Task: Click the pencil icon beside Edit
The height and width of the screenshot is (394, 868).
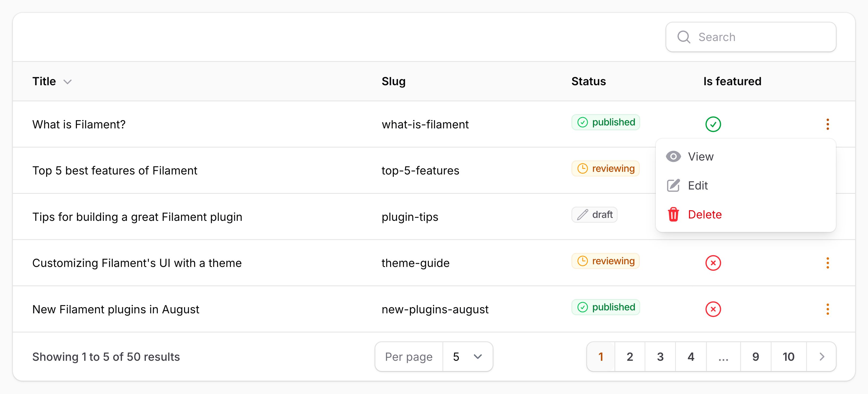Action: click(673, 185)
